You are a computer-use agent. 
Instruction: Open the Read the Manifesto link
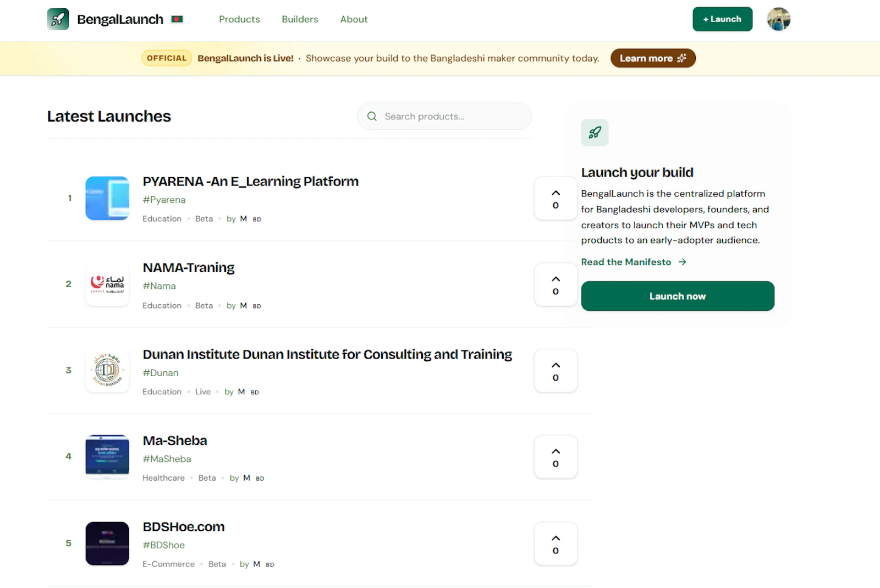point(634,262)
